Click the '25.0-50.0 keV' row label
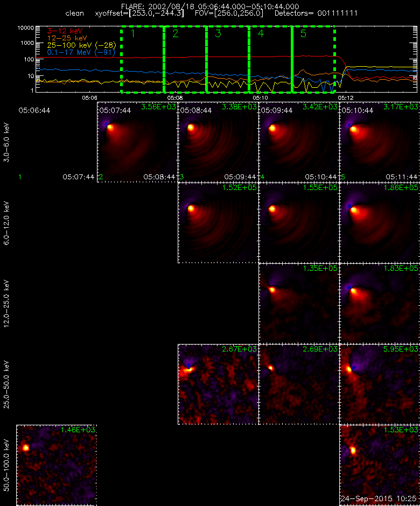The height and width of the screenshot is (506, 420). coord(6,384)
